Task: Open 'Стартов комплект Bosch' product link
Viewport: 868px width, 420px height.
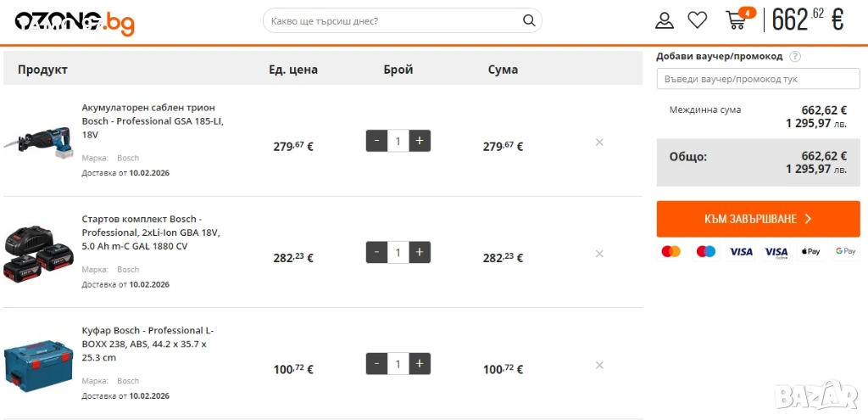Action: 151,232
